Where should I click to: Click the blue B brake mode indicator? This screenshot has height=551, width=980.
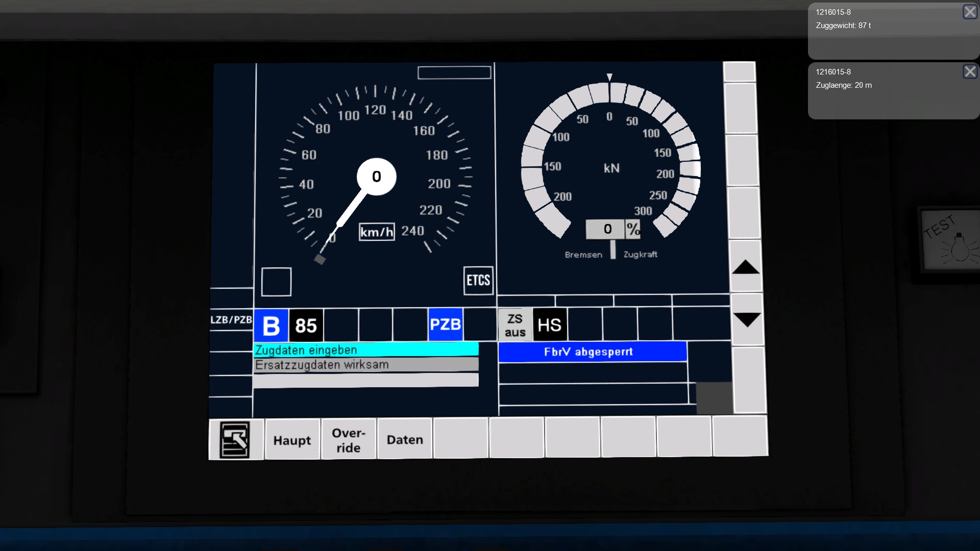pos(271,325)
